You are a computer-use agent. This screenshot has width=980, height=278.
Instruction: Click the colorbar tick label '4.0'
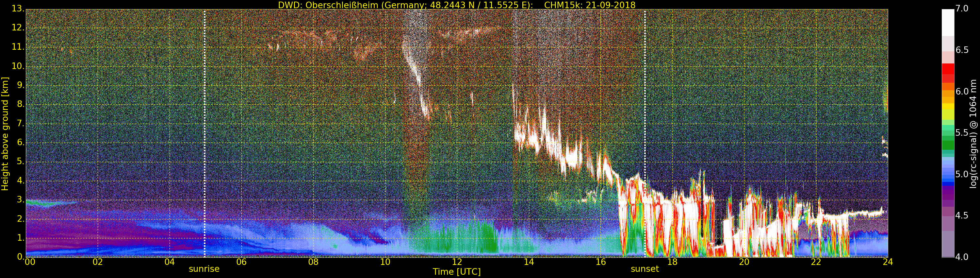962,257
